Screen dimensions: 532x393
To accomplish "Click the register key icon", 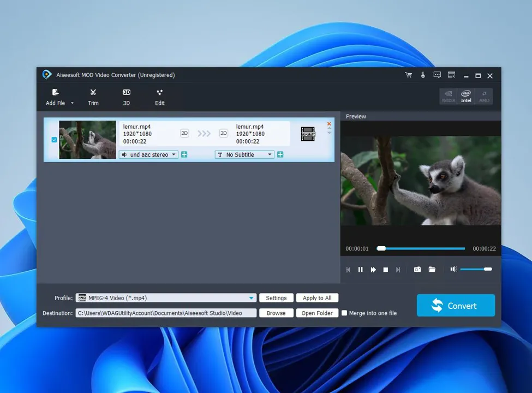I will coord(423,75).
